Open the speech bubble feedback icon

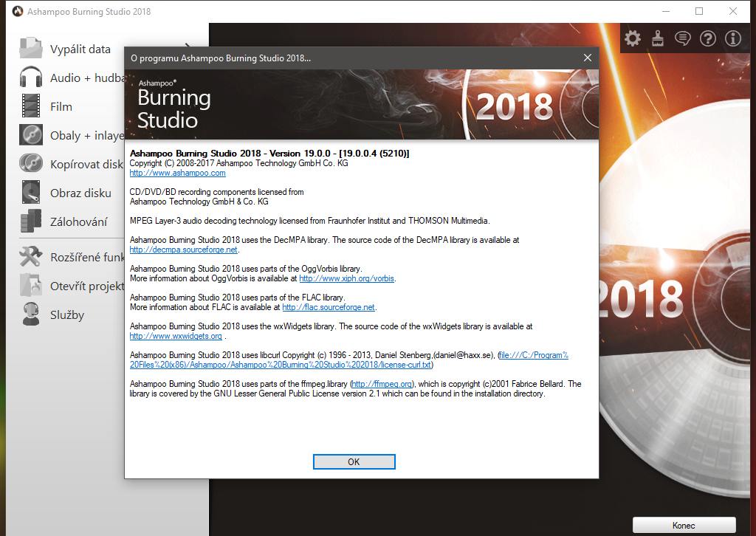pos(683,38)
